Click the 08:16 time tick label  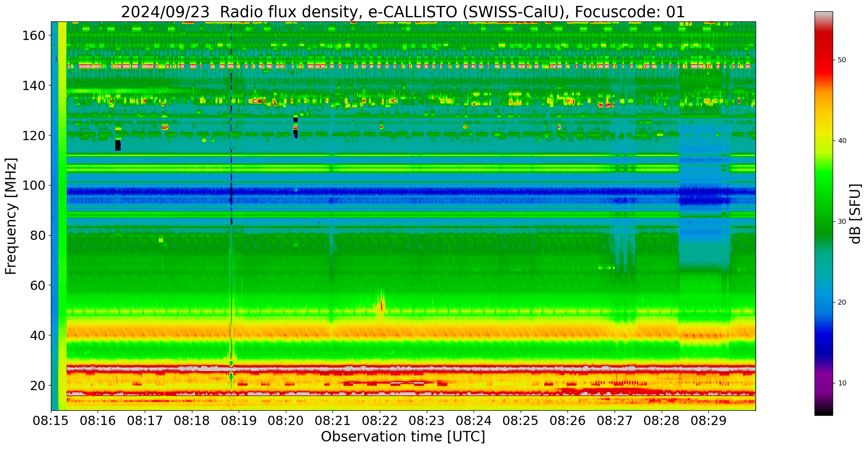[98, 420]
